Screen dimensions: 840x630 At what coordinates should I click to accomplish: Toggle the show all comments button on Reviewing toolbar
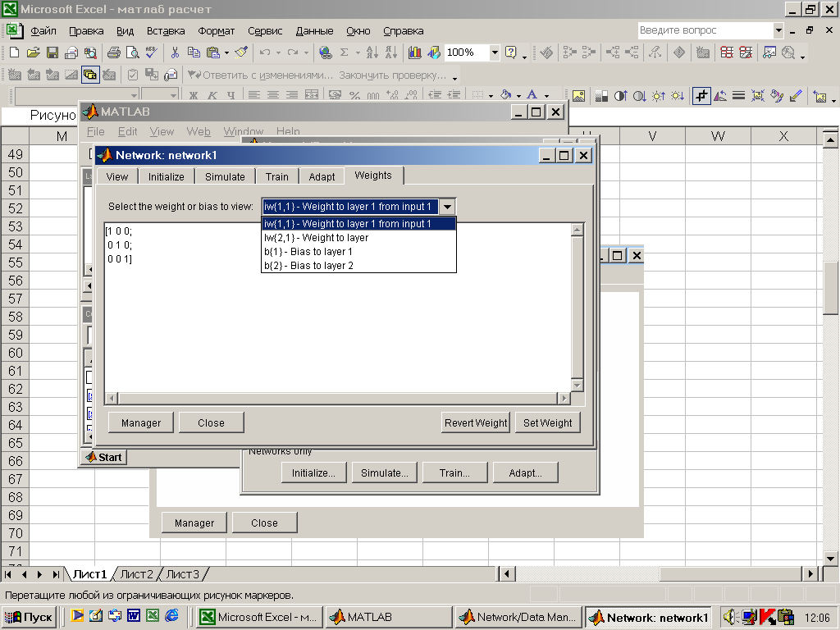point(90,75)
